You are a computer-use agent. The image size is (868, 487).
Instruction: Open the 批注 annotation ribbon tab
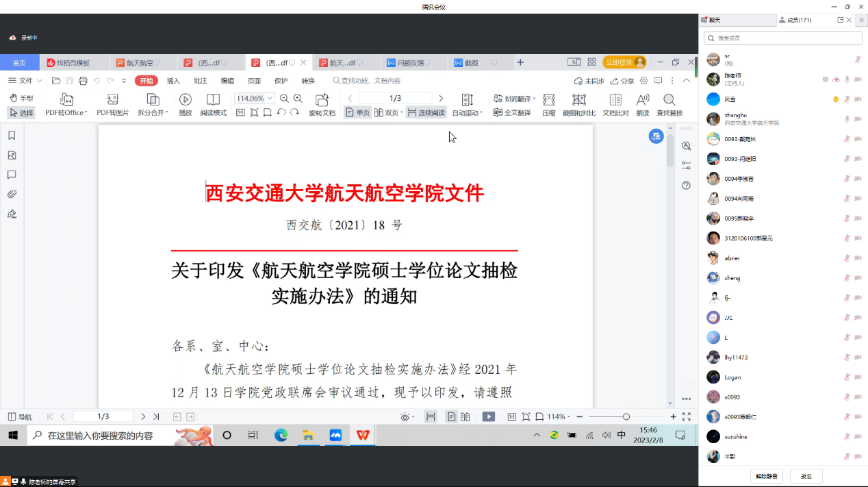tap(200, 81)
